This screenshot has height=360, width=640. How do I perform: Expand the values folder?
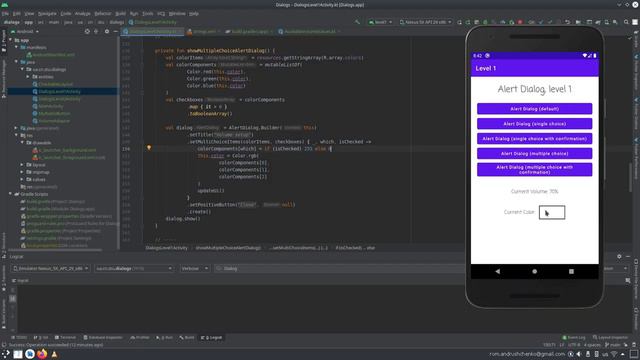click(x=22, y=180)
